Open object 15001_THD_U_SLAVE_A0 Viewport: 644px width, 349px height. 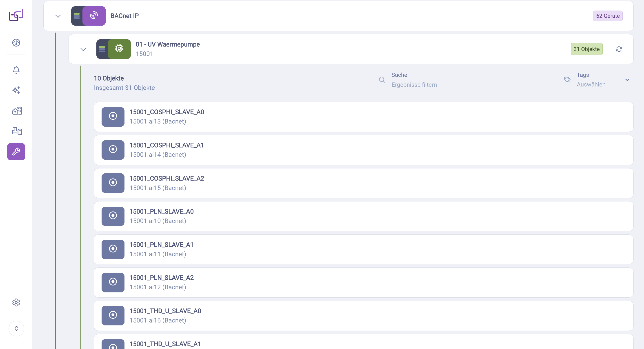pyautogui.click(x=165, y=311)
